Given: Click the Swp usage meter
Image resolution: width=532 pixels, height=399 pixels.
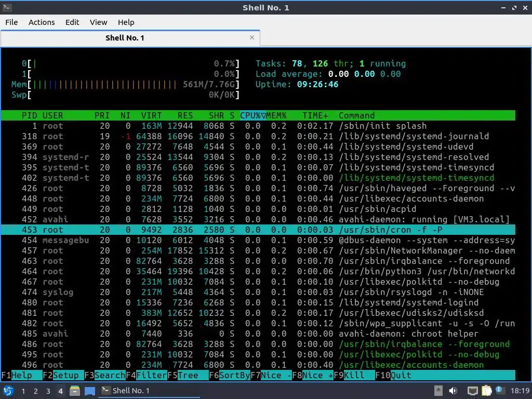Looking at the screenshot, I should point(126,95).
